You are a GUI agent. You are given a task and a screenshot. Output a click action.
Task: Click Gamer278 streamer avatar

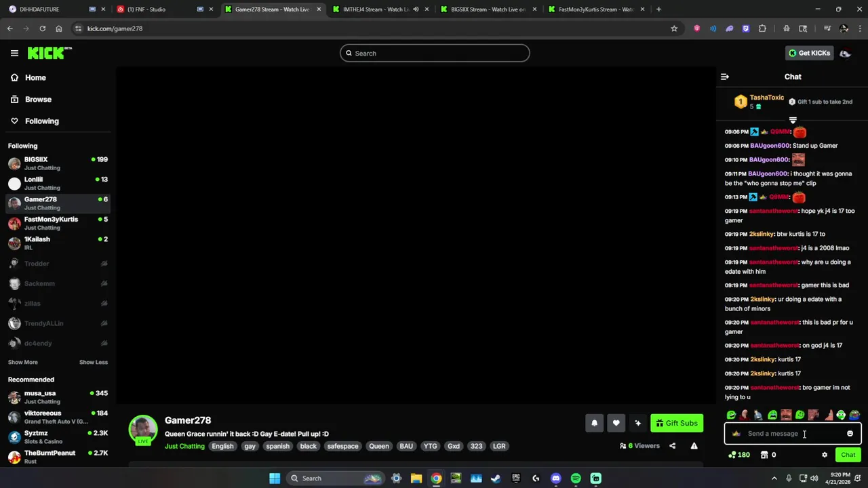click(143, 429)
